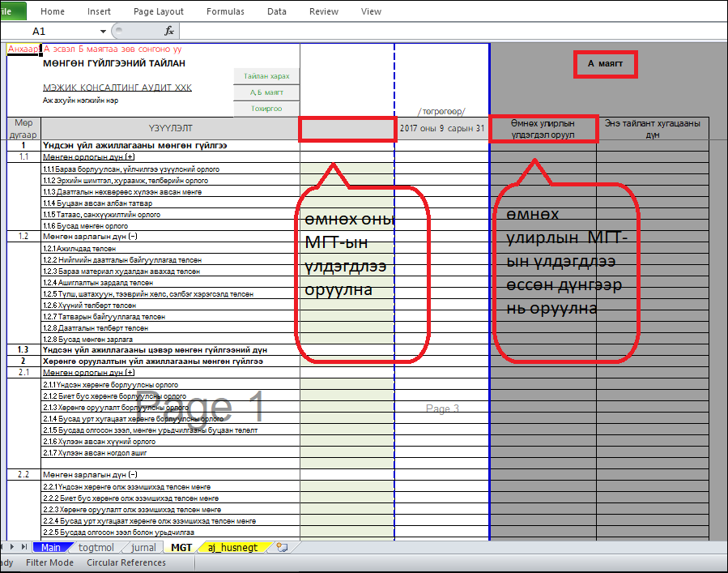Open the File tab

click(11, 11)
